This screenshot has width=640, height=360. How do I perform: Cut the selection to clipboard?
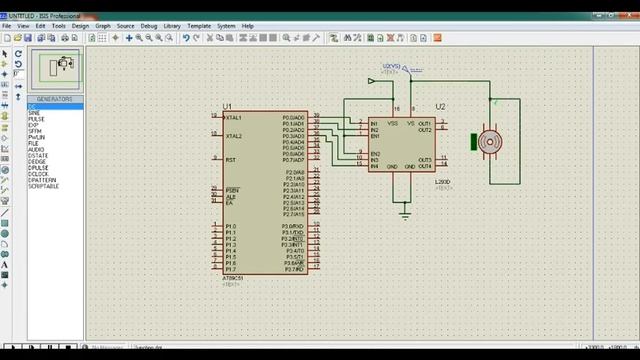[210, 38]
